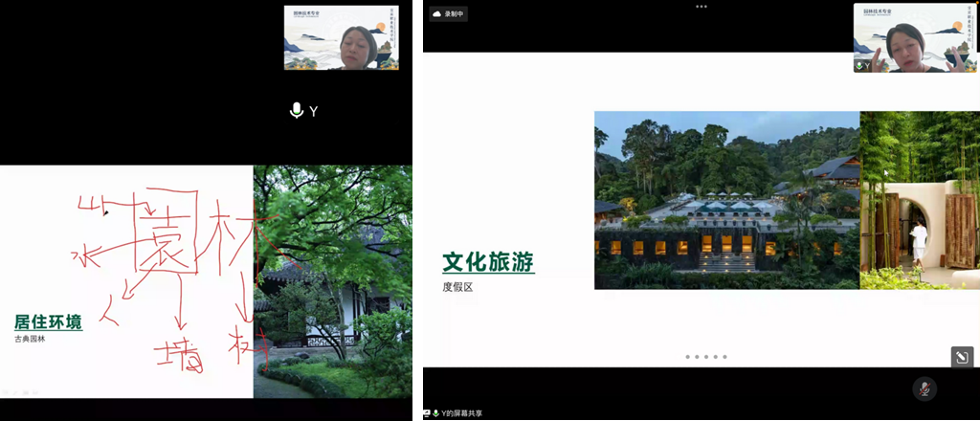Click the green microphone icon beside Y
The image size is (980, 421).
(x=297, y=111)
